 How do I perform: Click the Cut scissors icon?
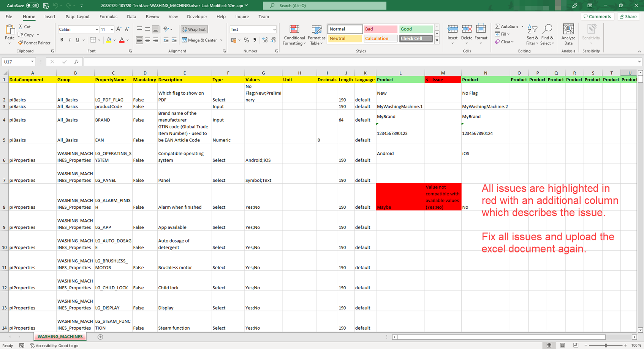coord(21,27)
